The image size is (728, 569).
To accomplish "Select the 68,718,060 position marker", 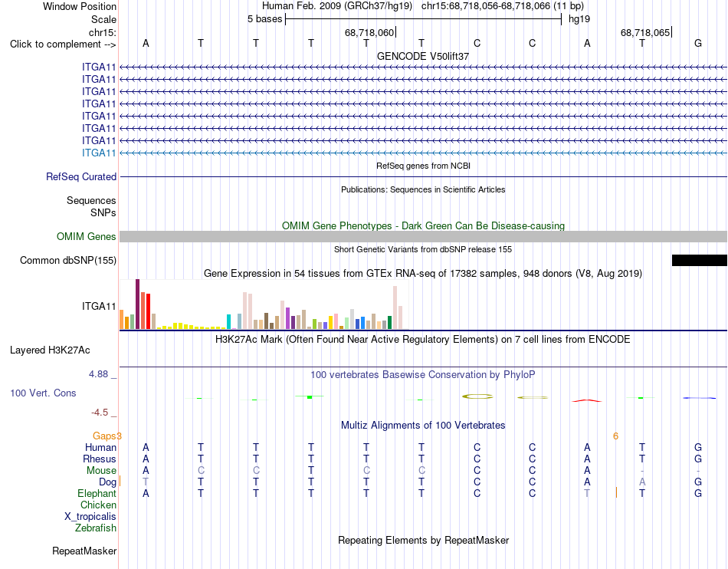I will [x=369, y=32].
